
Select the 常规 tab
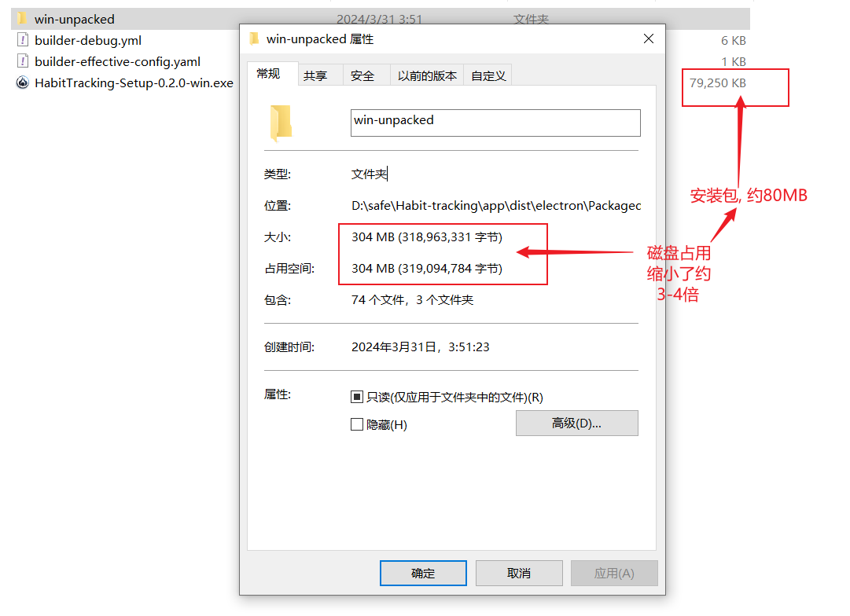point(268,74)
